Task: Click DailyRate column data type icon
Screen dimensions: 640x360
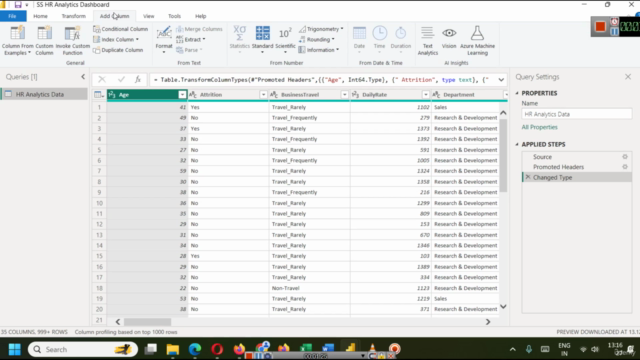Action: (x=356, y=95)
